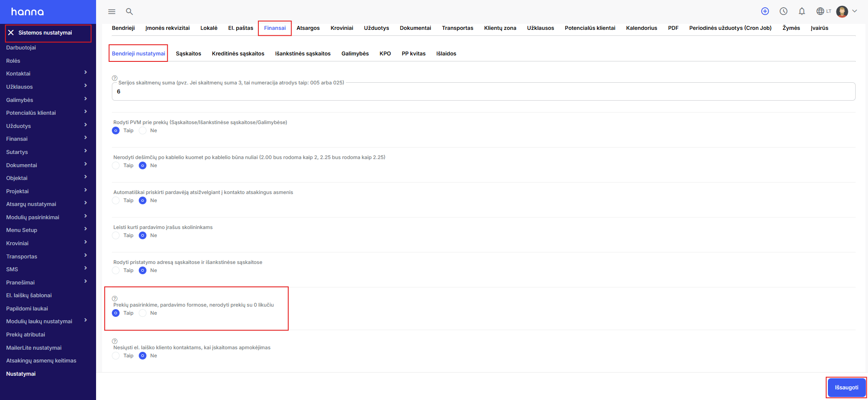The image size is (868, 400).
Task: Open the Sąskaitos sub-tab
Action: pos(188,54)
